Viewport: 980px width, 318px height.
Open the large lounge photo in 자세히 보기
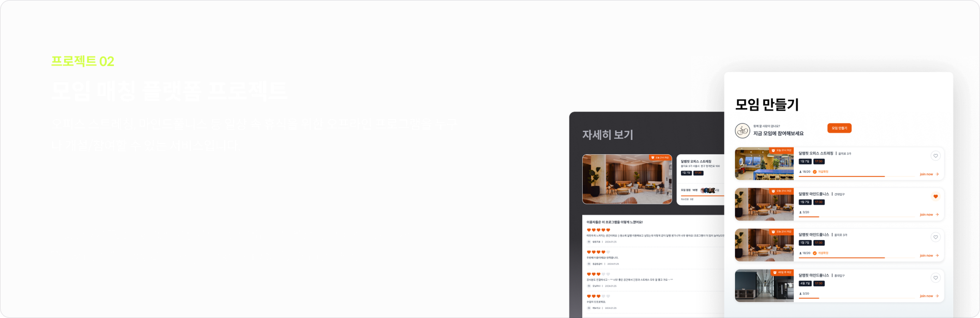click(627, 179)
